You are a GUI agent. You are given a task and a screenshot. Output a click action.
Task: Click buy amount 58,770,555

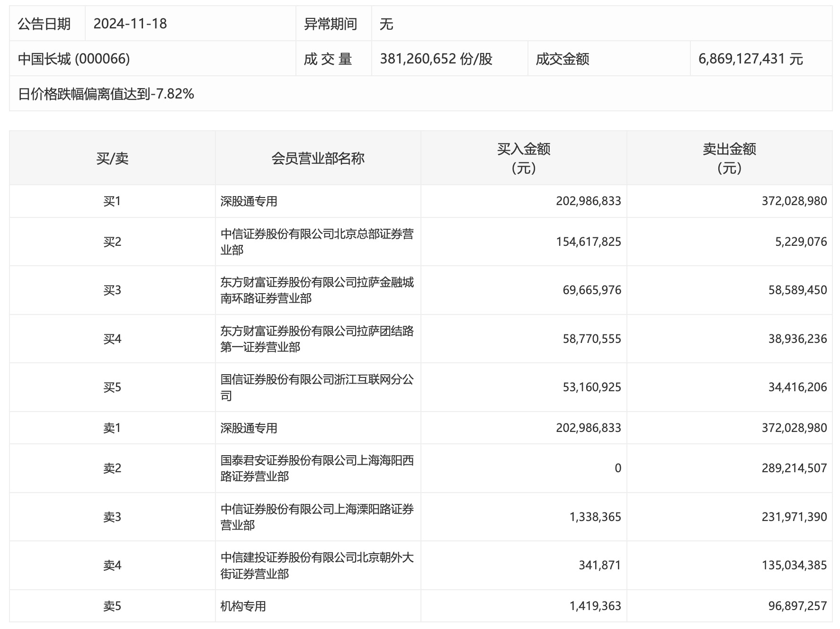tap(592, 339)
